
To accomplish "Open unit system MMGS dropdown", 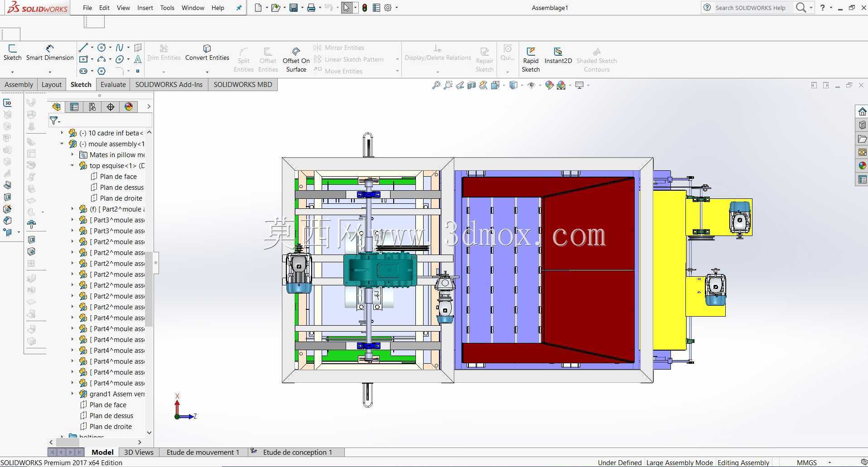I will click(829, 462).
